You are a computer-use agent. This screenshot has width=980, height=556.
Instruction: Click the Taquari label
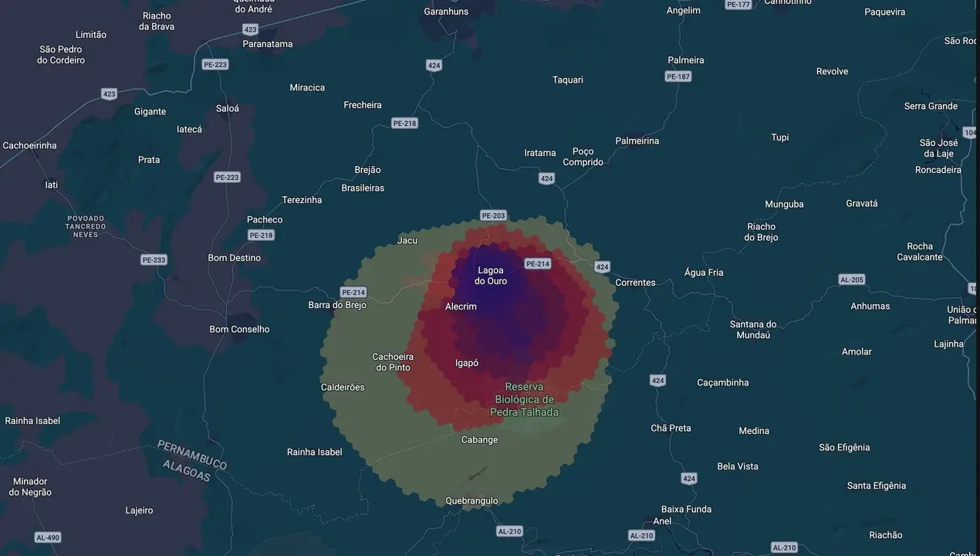(568, 80)
